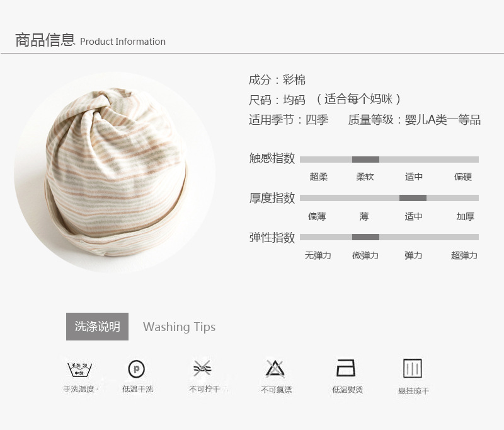This screenshot has width=504, height=430.
Task: Click the 成分：彩棉 line
Action: pos(277,80)
